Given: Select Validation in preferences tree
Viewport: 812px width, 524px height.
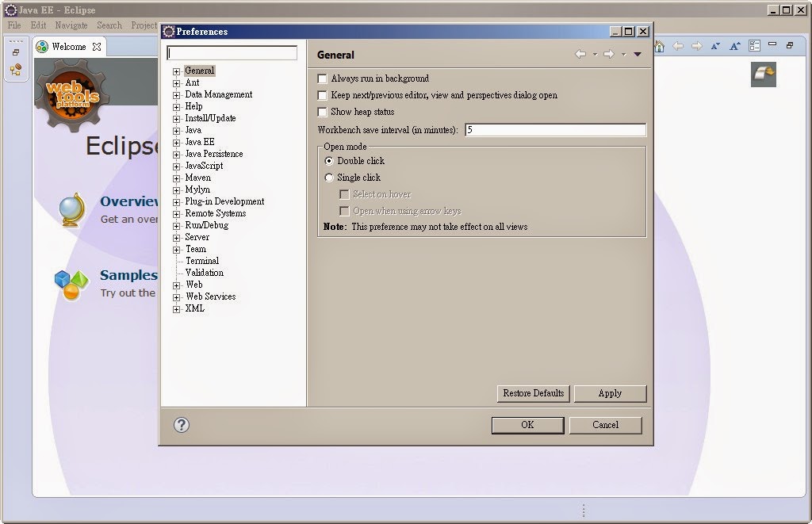Looking at the screenshot, I should click(205, 273).
